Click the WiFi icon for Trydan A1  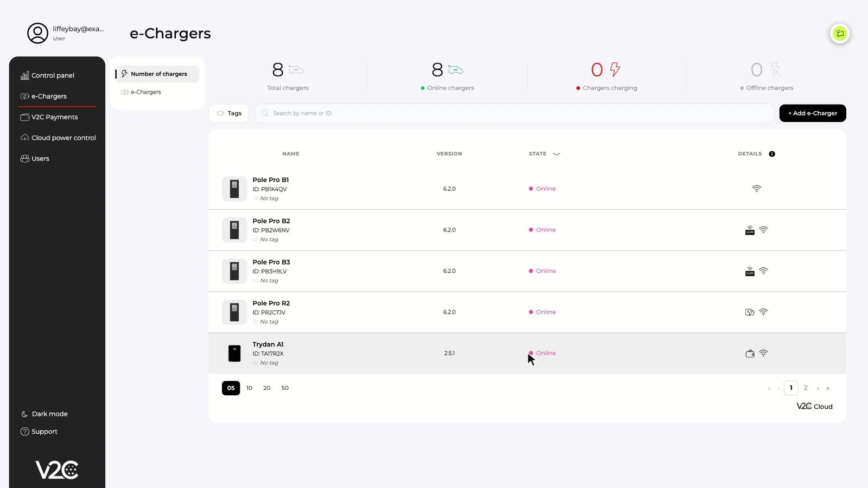763,354
